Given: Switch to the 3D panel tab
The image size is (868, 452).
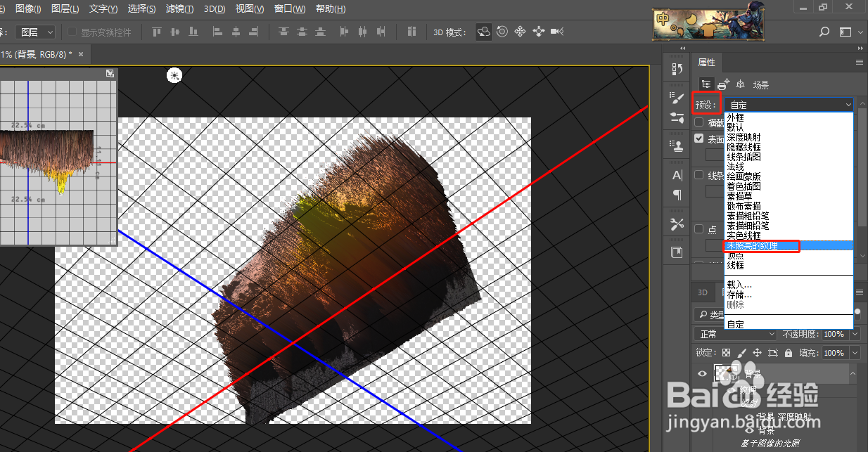Looking at the screenshot, I should coord(702,292).
